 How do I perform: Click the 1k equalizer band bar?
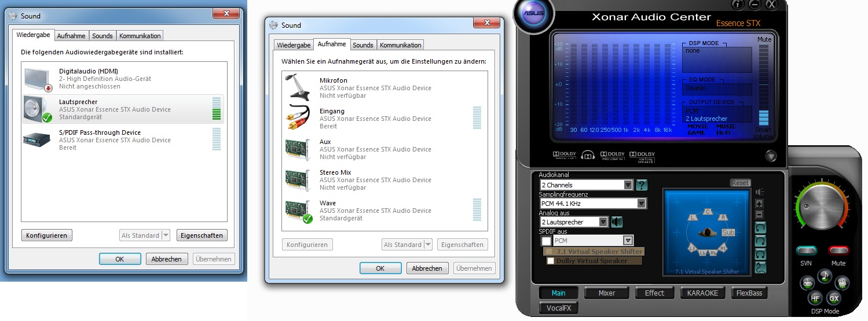point(626,84)
